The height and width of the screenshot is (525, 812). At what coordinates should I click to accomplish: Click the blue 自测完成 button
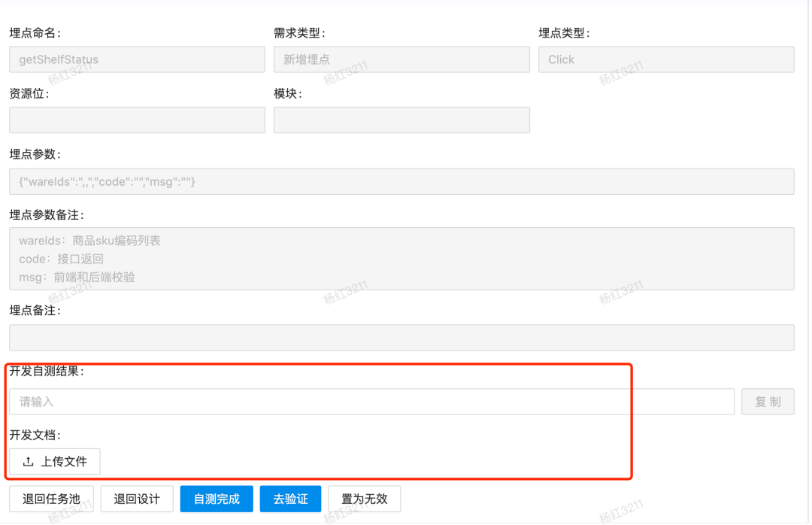[x=217, y=499]
